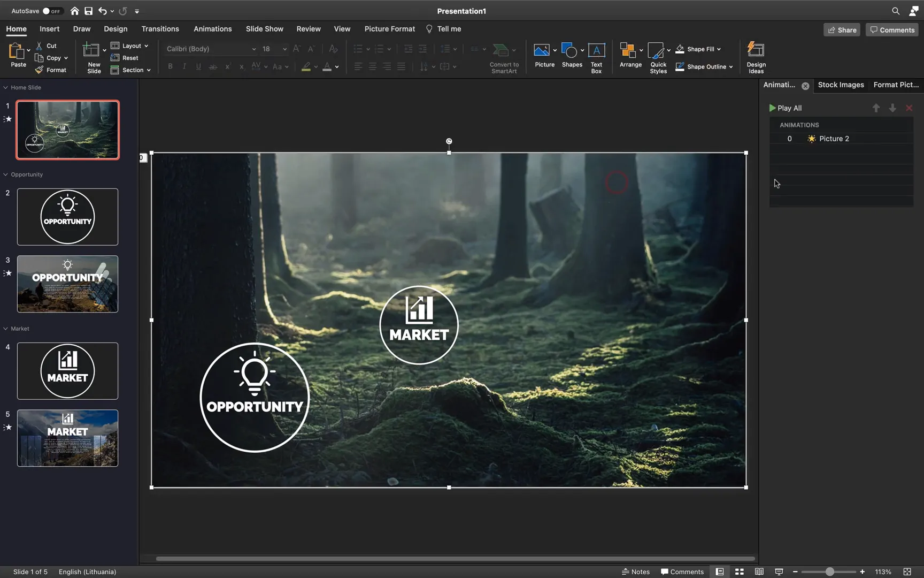This screenshot has height=578, width=924.
Task: Switch to Slide Sorter view icon
Action: [740, 572]
